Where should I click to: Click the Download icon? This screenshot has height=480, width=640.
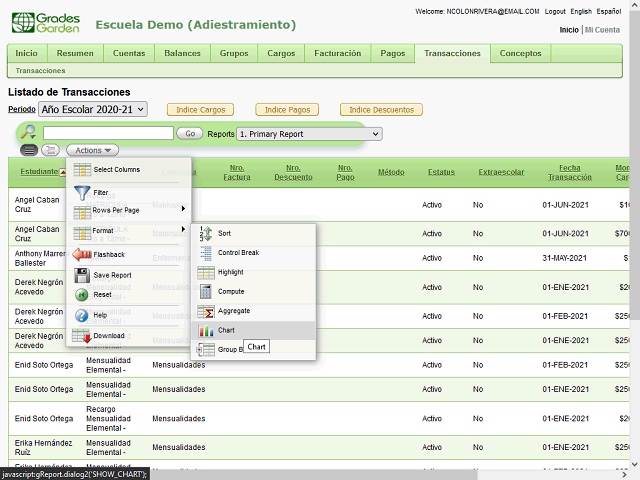pyautogui.click(x=81, y=336)
